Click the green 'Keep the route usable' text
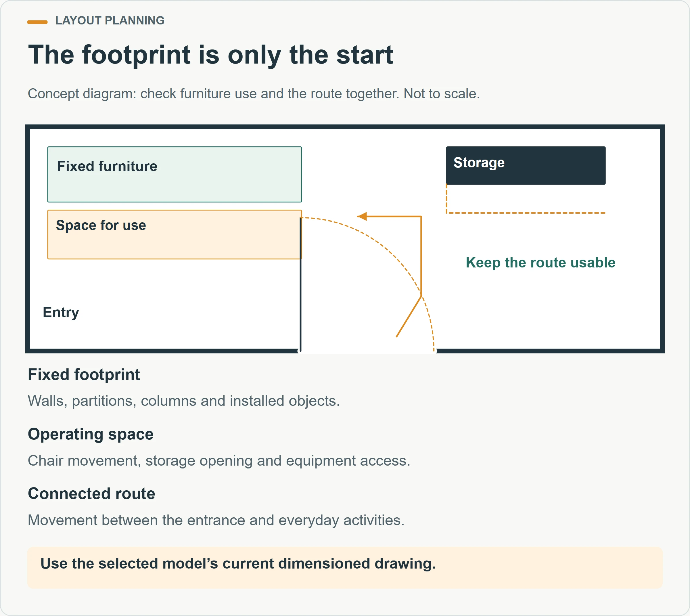Screen dimensions: 690x616 (540, 263)
